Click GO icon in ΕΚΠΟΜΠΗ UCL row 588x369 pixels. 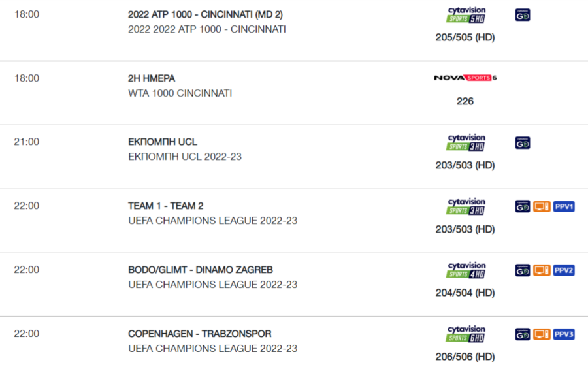pos(523,143)
